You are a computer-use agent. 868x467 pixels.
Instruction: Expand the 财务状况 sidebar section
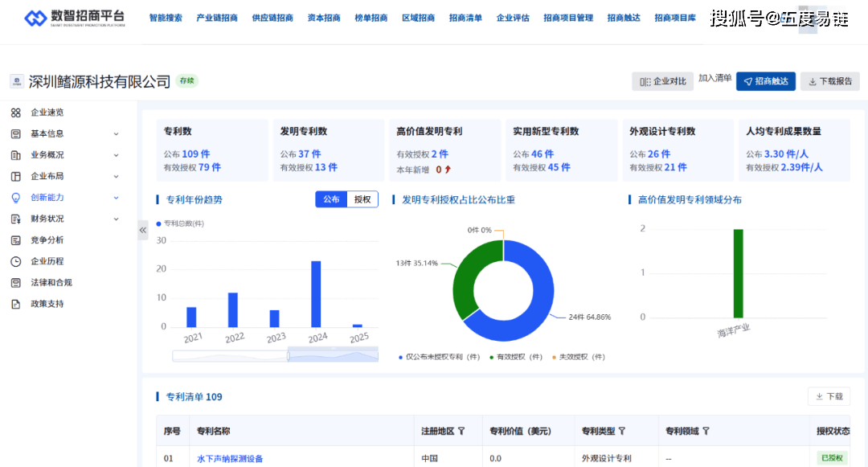click(x=116, y=219)
